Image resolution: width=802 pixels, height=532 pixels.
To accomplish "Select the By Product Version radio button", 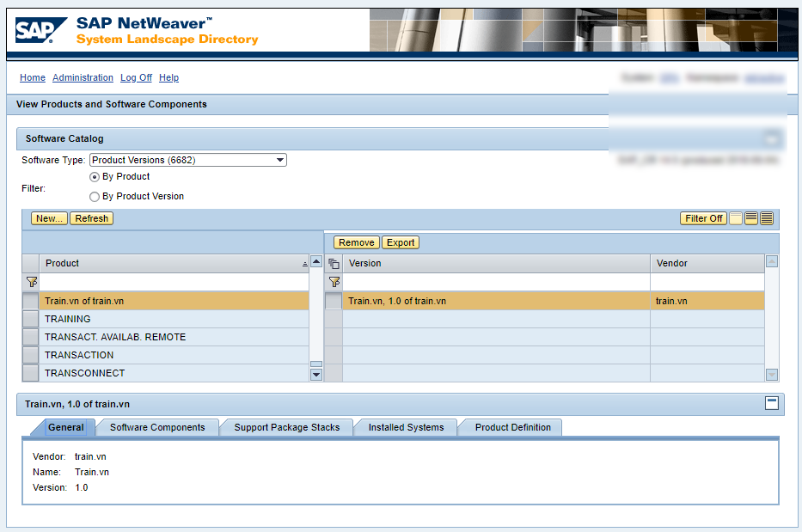I will point(95,197).
